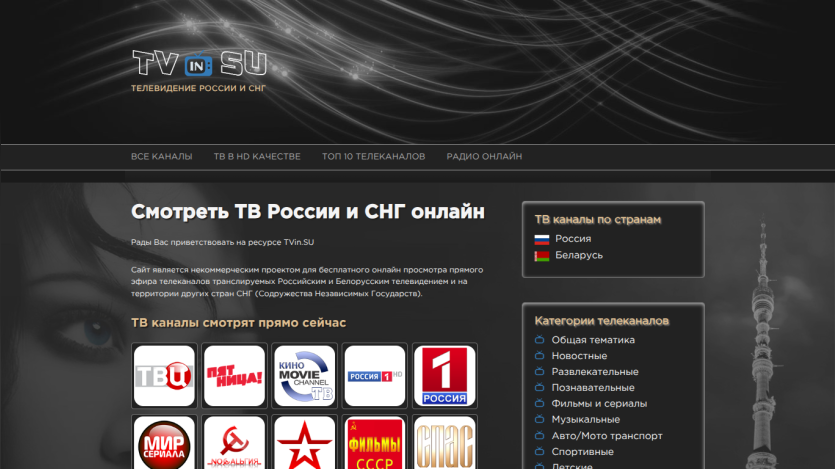Click the Belarus flag icon
The width and height of the screenshot is (835, 469).
point(542,256)
